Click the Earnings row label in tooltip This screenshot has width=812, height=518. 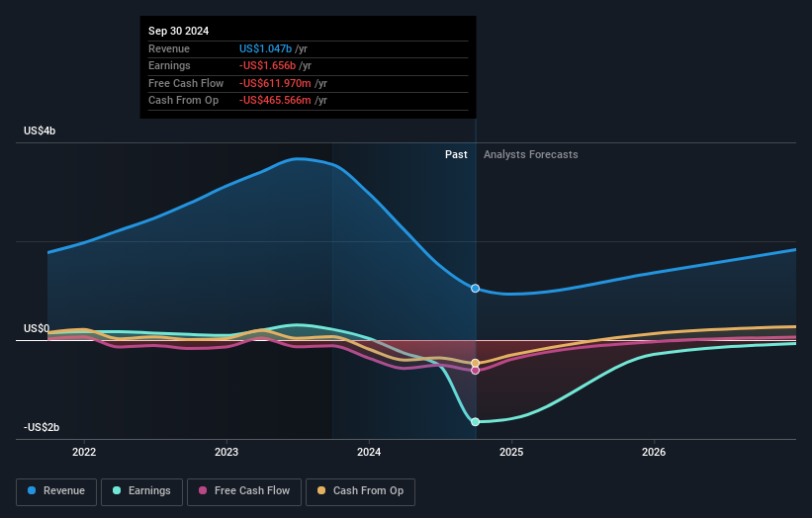click(x=169, y=65)
